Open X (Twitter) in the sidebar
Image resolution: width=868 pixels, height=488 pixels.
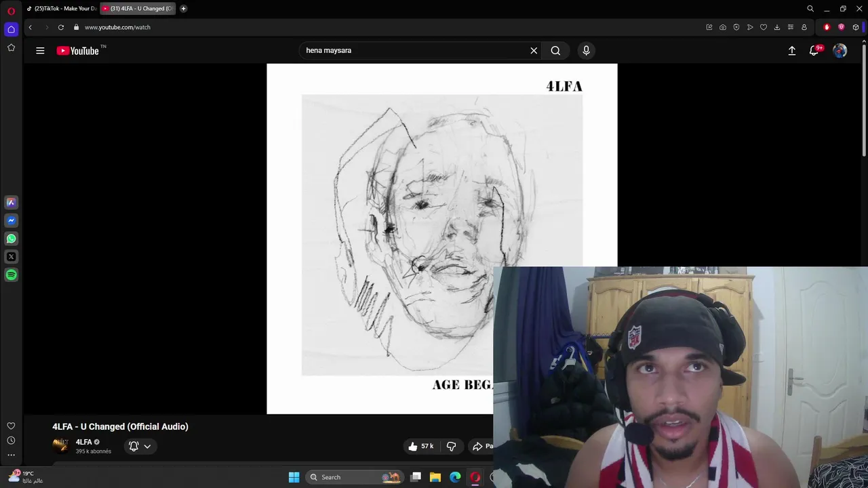click(x=11, y=257)
